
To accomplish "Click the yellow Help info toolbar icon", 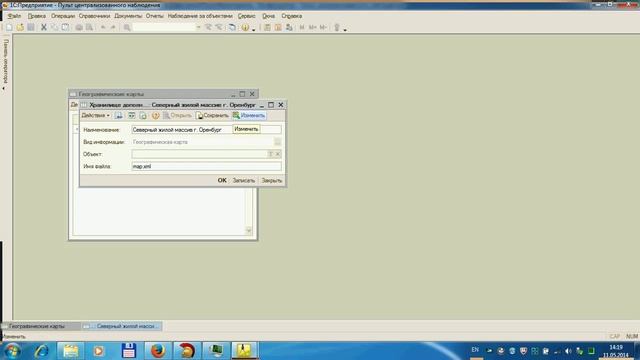I will 245,27.
